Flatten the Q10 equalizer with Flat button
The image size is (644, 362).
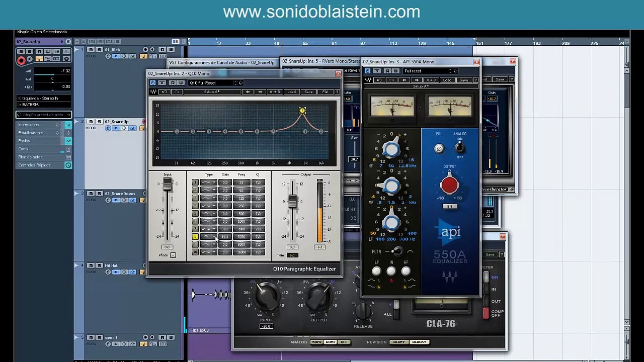pyautogui.click(x=326, y=92)
